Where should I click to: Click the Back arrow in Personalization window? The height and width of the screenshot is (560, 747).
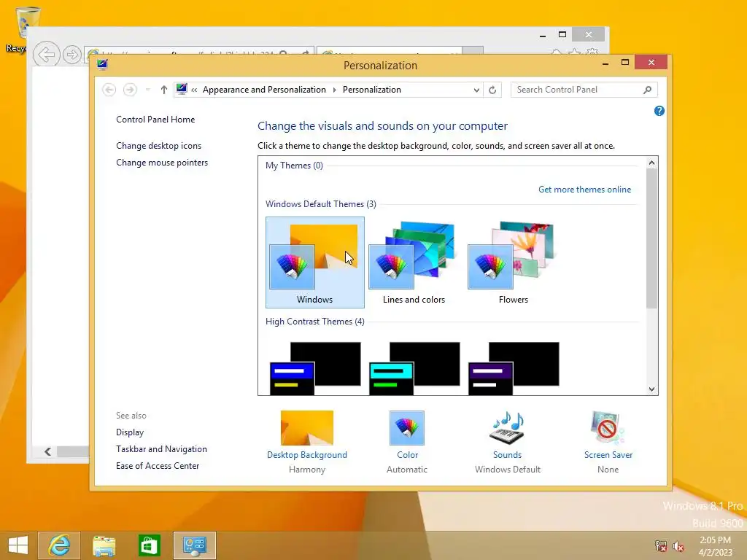109,90
